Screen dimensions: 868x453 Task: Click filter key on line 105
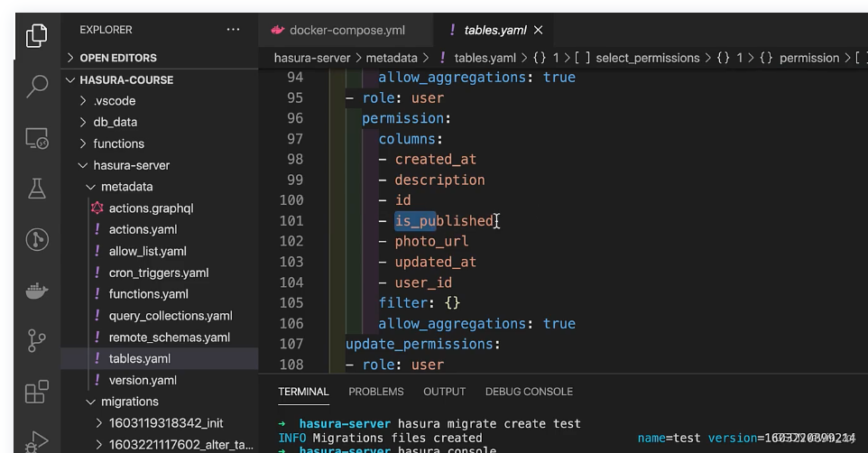[x=403, y=303]
